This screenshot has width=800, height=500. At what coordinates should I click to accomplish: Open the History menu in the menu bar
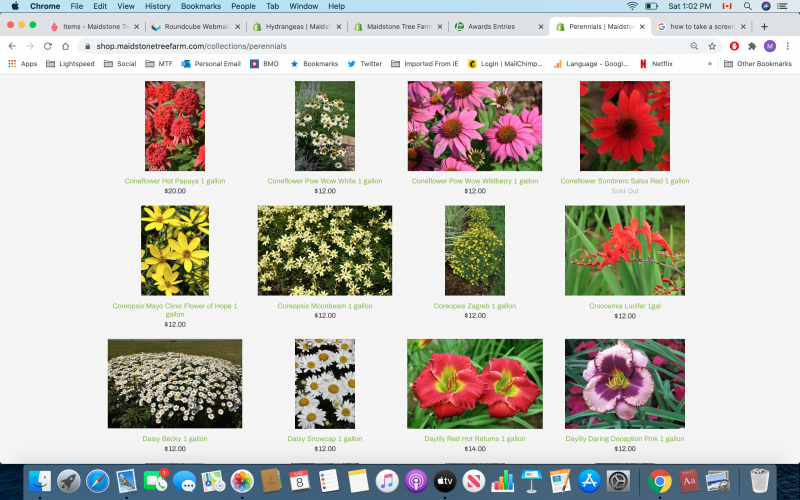pyautogui.click(x=157, y=6)
